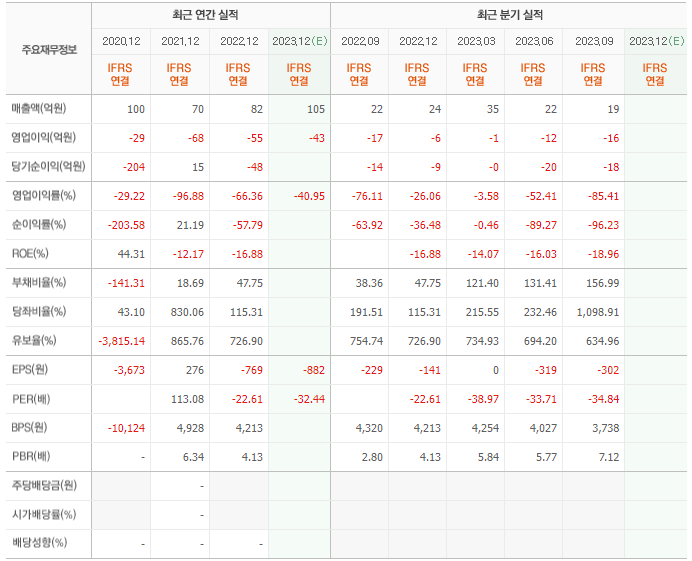The height and width of the screenshot is (561, 692).
Task: Click the BPS(원) row label
Action: (x=29, y=428)
